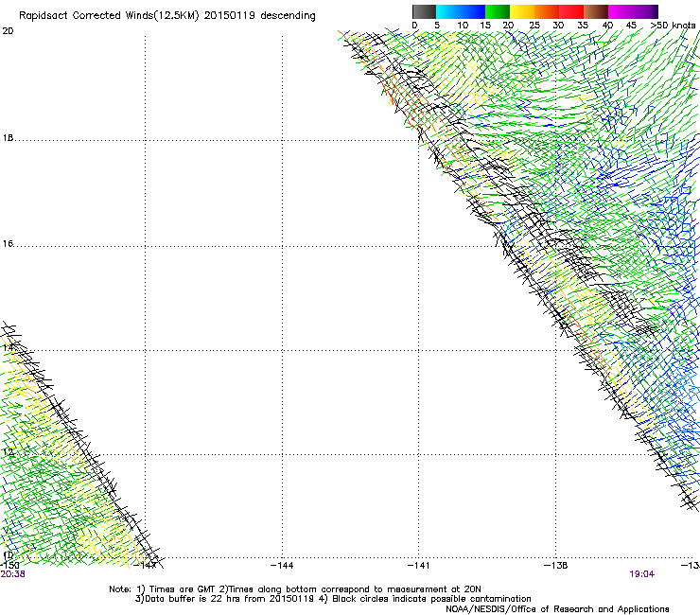The height and width of the screenshot is (615, 700).
Task: Click the purple 19:04 time stamp
Action: (642, 574)
